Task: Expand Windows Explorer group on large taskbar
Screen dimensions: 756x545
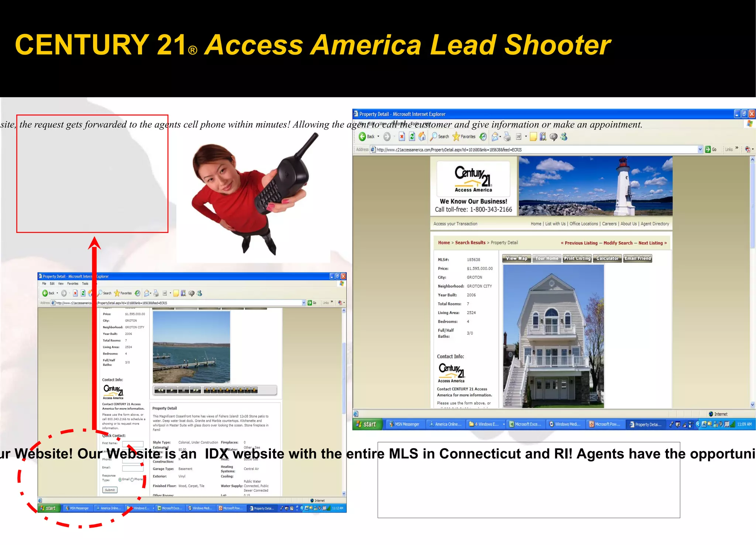Action: click(504, 424)
